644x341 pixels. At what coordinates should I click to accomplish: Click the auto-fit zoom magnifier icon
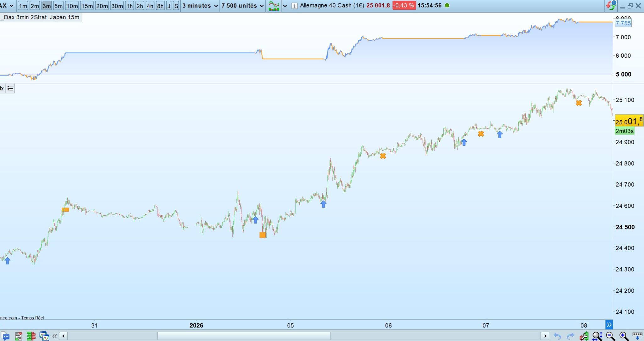coord(597,336)
